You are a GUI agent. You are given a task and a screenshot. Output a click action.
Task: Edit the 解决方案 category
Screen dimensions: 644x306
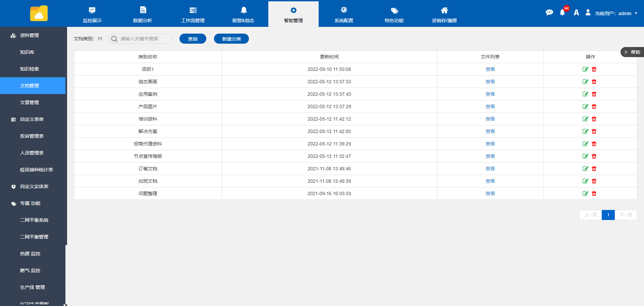(x=585, y=131)
